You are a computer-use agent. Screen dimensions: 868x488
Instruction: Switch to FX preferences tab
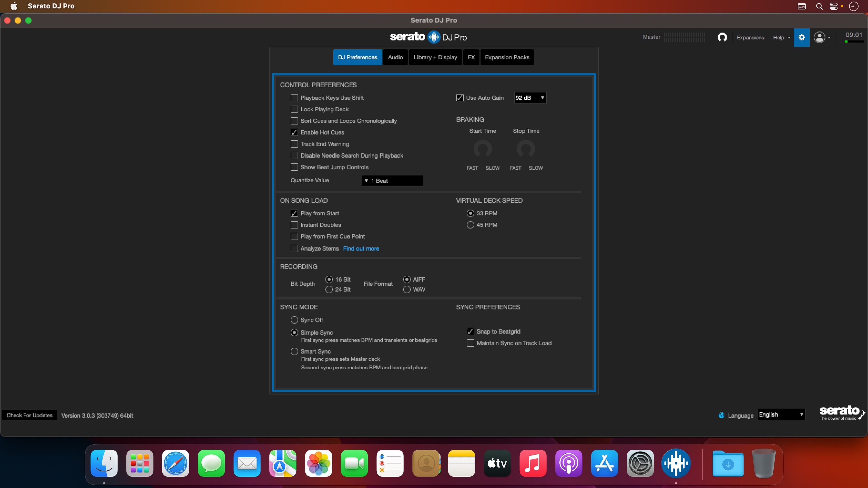(x=471, y=57)
